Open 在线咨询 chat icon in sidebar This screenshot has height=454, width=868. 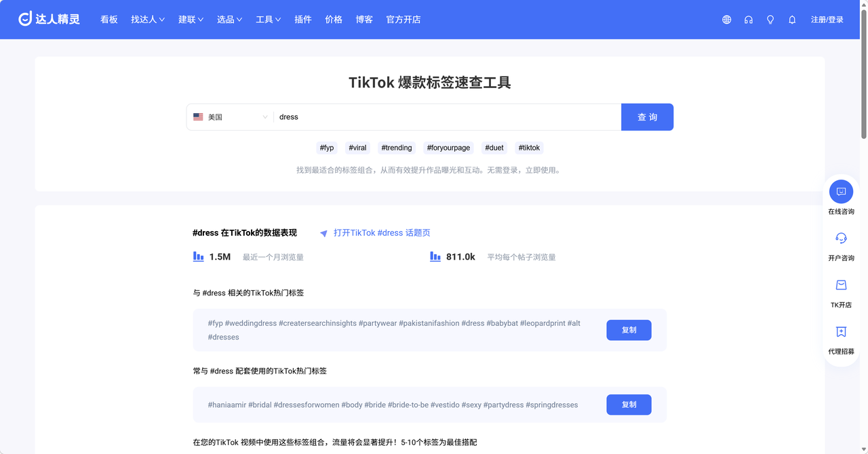point(841,192)
